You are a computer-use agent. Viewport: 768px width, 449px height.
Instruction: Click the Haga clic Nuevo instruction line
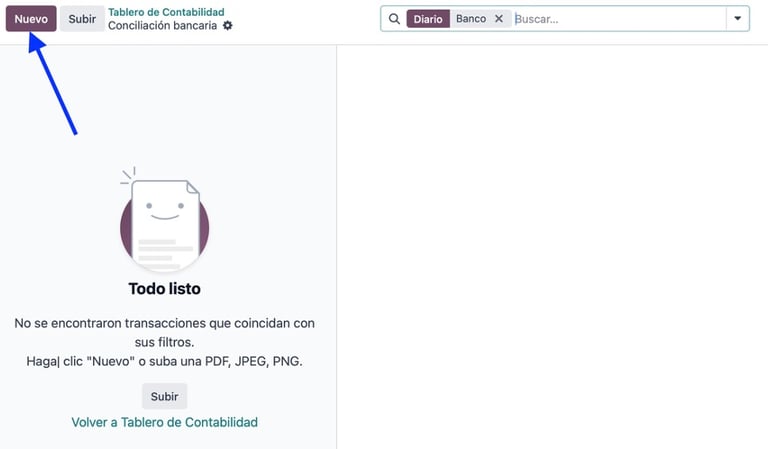pyautogui.click(x=165, y=361)
